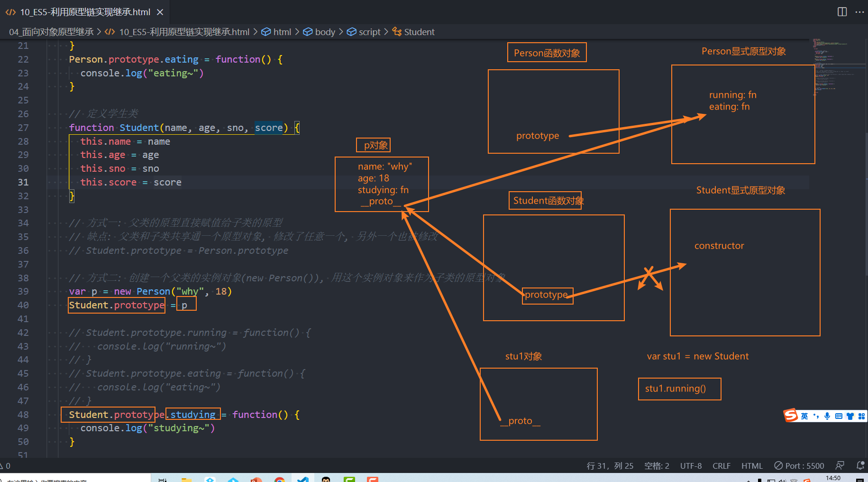
Task: Open the notifications bell in status bar
Action: pos(860,465)
